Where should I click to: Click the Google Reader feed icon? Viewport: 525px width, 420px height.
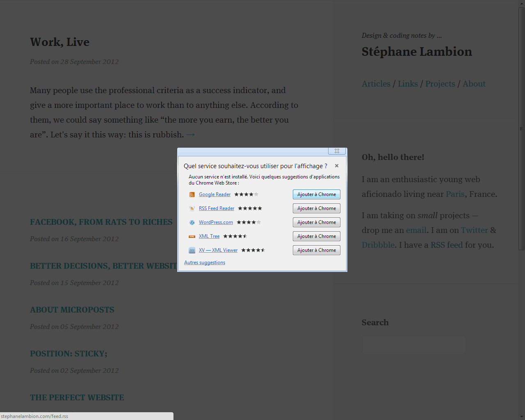coord(192,194)
